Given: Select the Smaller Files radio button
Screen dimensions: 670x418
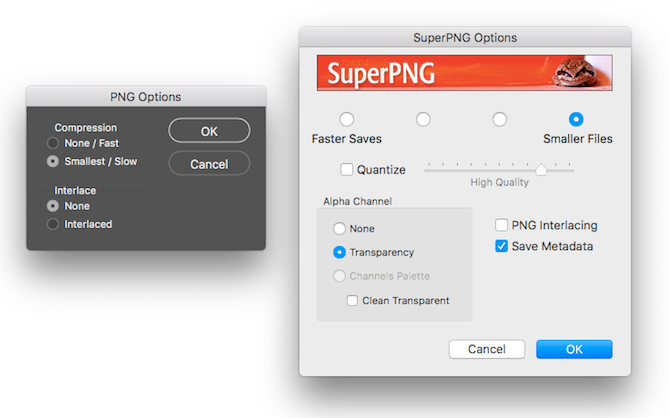Looking at the screenshot, I should tap(576, 119).
